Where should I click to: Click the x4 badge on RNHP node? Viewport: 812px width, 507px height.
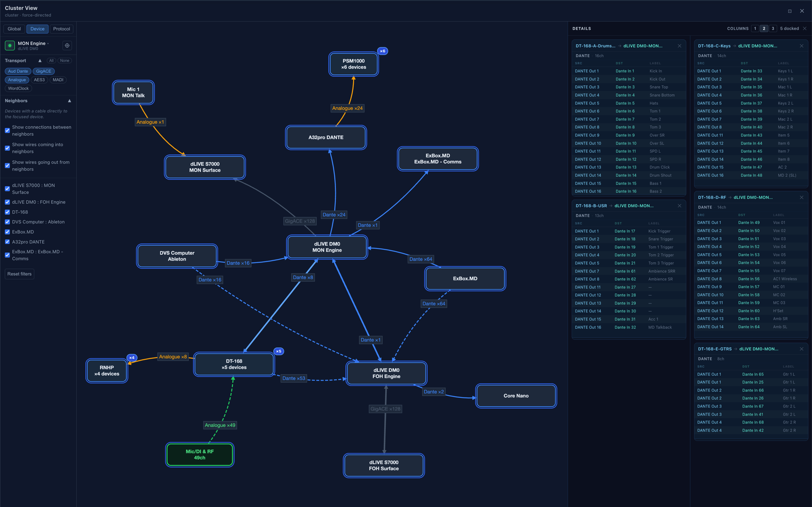click(x=132, y=358)
